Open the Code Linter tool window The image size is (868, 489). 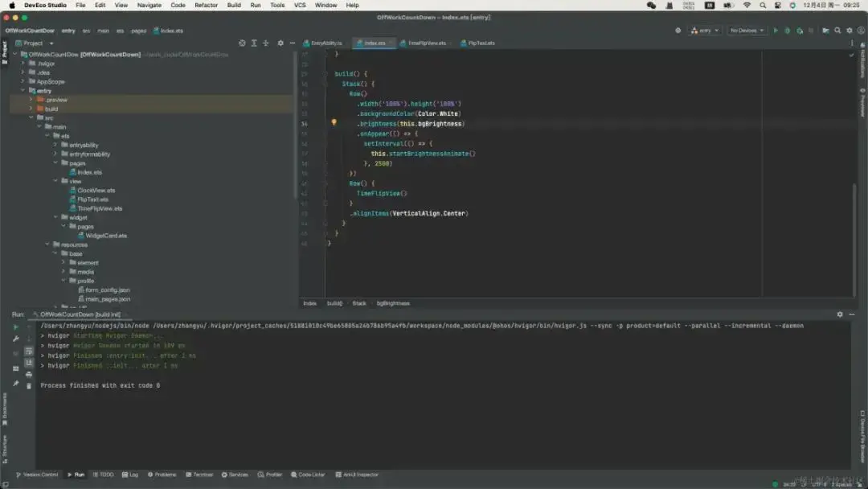click(x=309, y=475)
